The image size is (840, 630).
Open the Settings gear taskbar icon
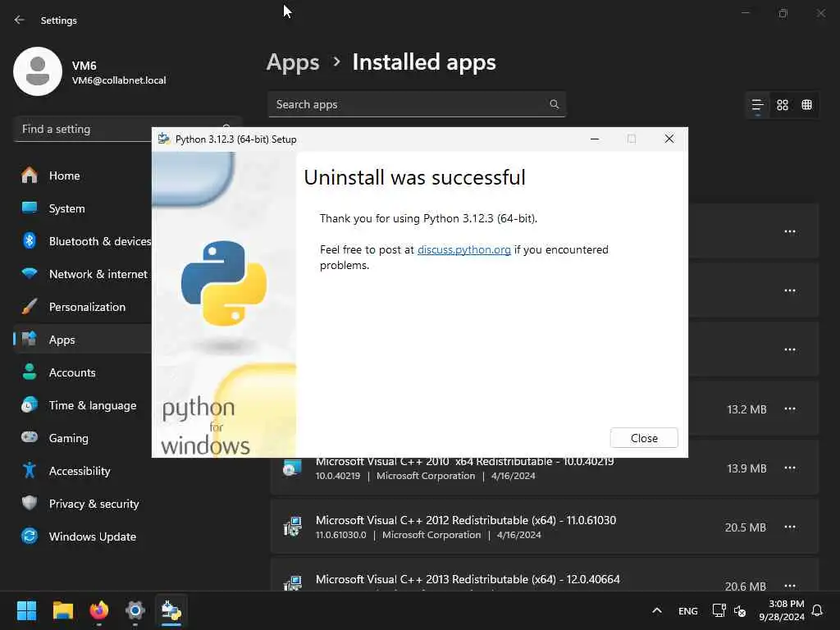135,610
